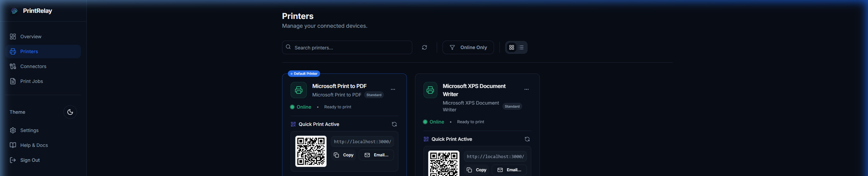The width and height of the screenshot is (868, 176).
Task: Click Microsoft XPS Document Writer title
Action: coord(474,90)
